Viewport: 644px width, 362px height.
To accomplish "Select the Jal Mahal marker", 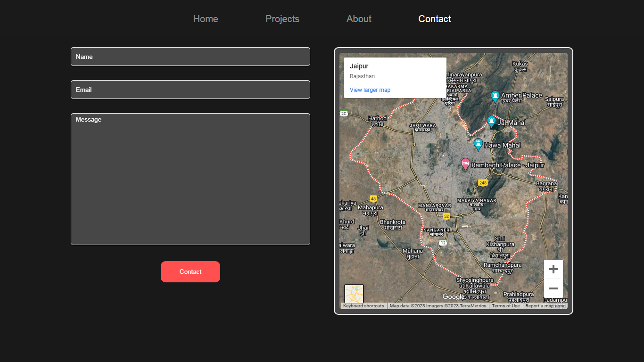I will click(x=490, y=122).
